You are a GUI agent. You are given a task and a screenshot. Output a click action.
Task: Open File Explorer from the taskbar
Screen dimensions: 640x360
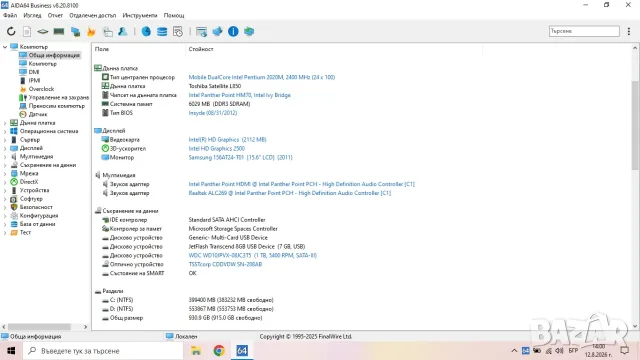click(196, 351)
